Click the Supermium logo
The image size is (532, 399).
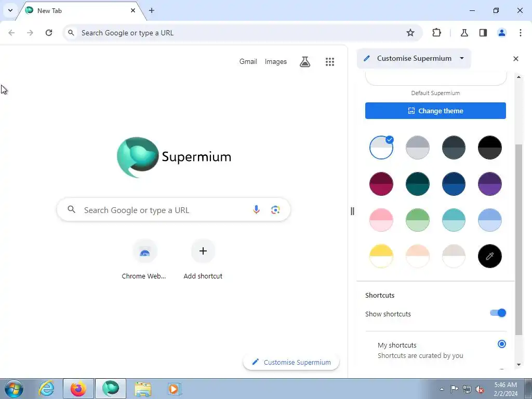pos(174,157)
